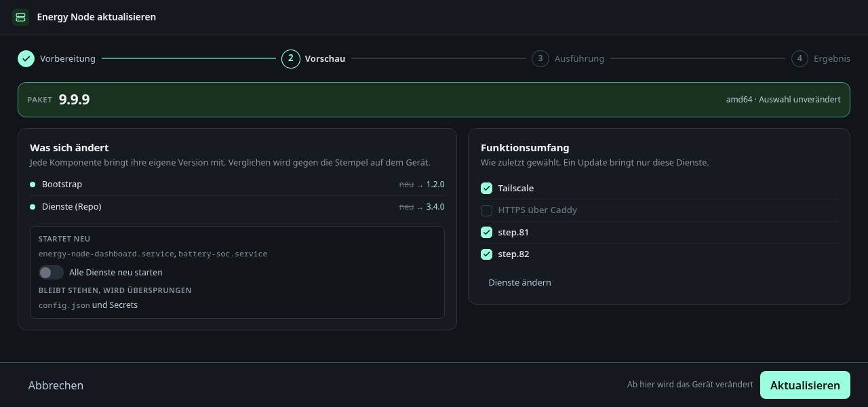Image resolution: width=868 pixels, height=407 pixels.
Task: Click the Tailscale service label
Action: [x=516, y=188]
